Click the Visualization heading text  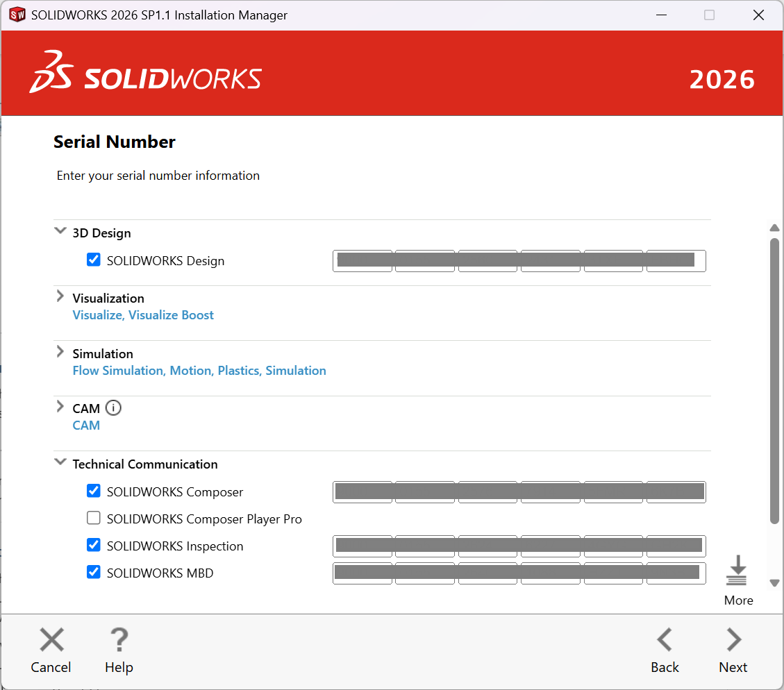pos(108,298)
